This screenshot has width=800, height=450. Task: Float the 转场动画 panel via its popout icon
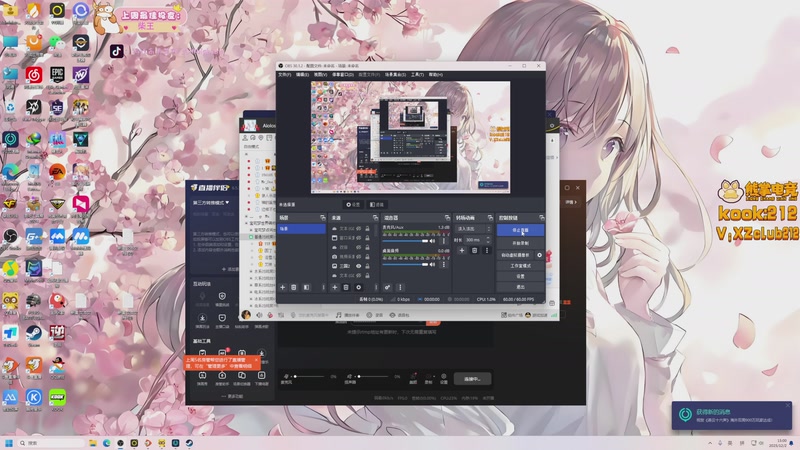pos(490,217)
